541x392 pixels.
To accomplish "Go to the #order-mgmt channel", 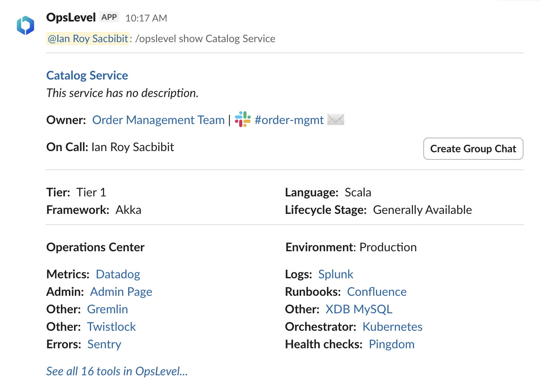I will (x=289, y=120).
